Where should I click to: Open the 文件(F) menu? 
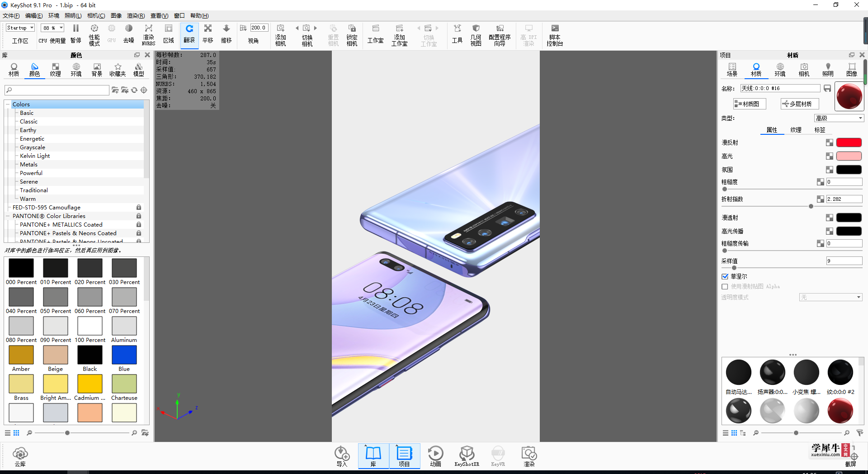click(x=11, y=16)
